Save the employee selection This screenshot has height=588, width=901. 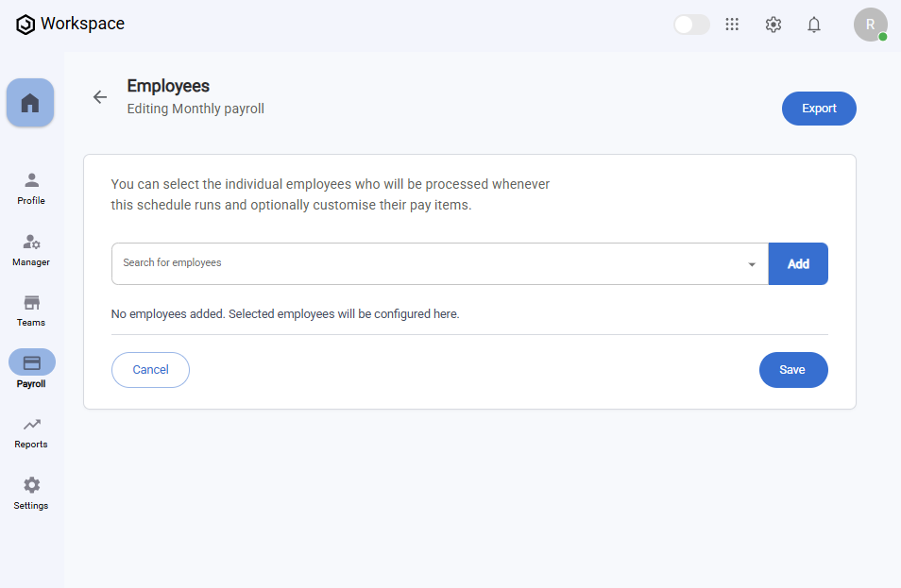[x=793, y=370]
